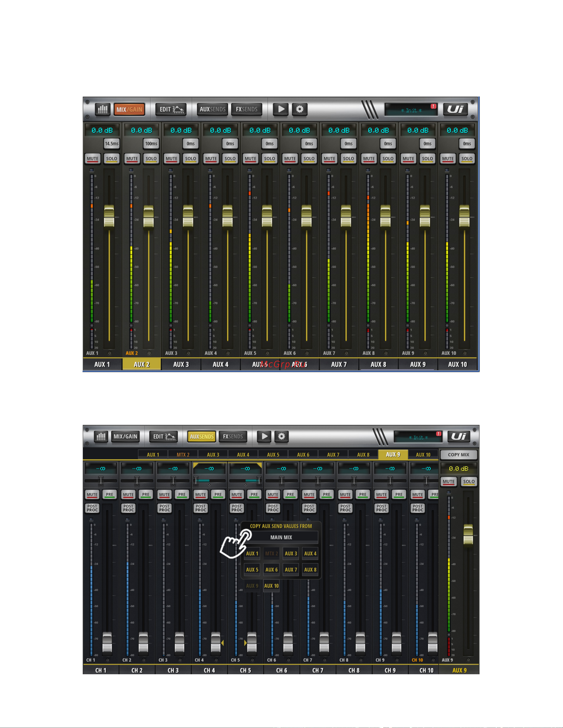Screen dimensions: 563x728
Task: Click play button in top mixer toolbar
Action: pyautogui.click(x=281, y=109)
